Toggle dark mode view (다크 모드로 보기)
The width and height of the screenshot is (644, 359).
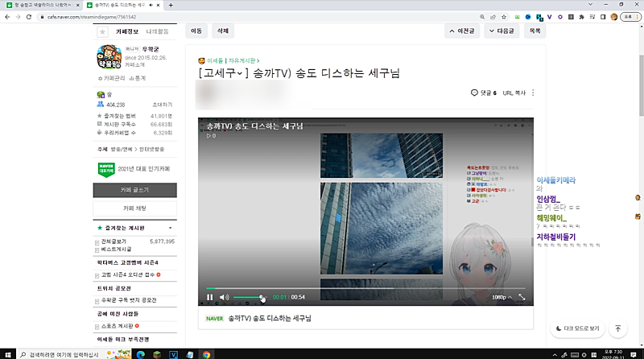[x=578, y=328]
